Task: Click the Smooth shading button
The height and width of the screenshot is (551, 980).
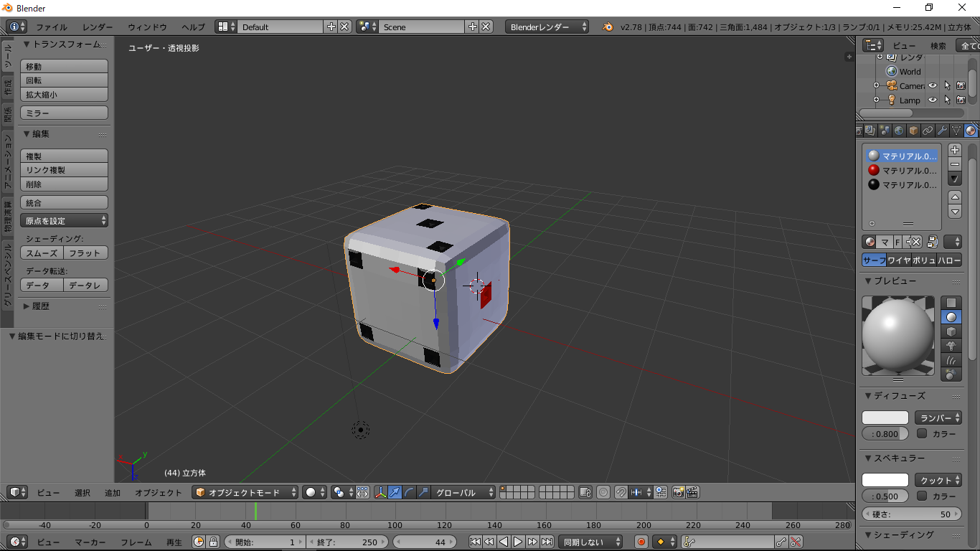Action: coord(42,253)
